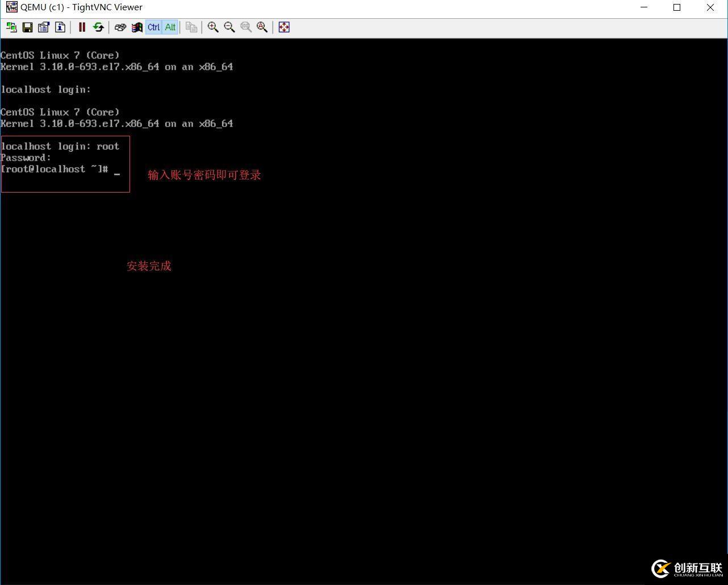728x585 pixels.
Task: Zoom in with the plus magnifier icon
Action: coord(213,27)
